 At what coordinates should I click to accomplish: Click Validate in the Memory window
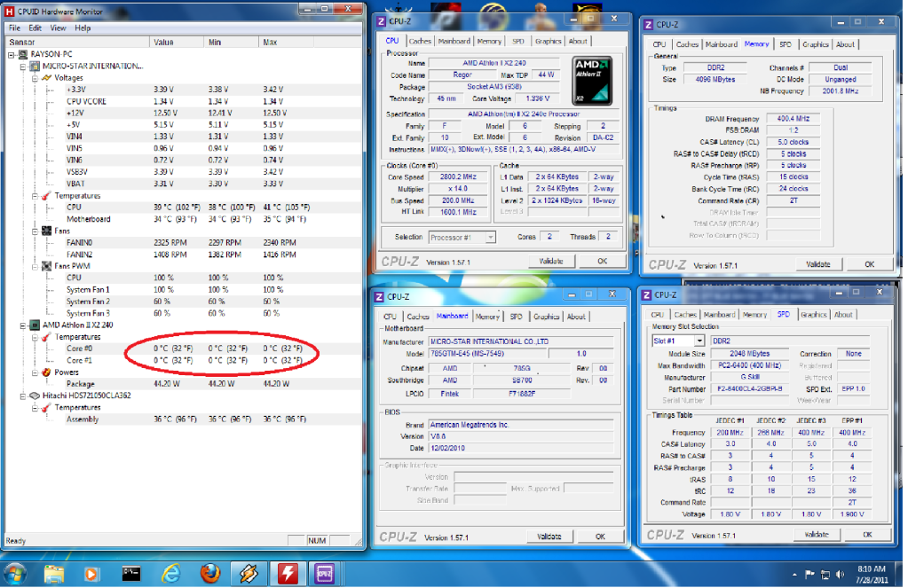tap(818, 264)
